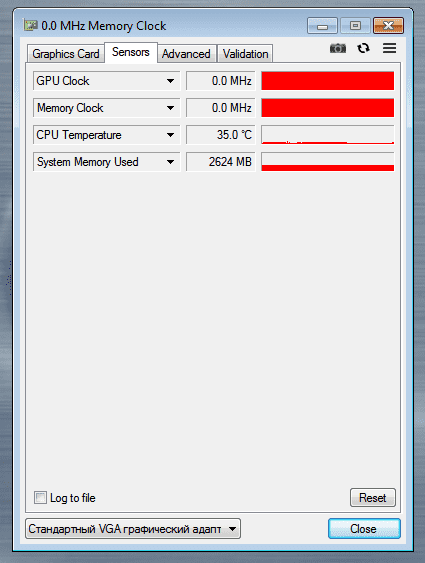This screenshot has height=563, width=425.
Task: Click the 2624 MB value field
Action: pos(220,162)
